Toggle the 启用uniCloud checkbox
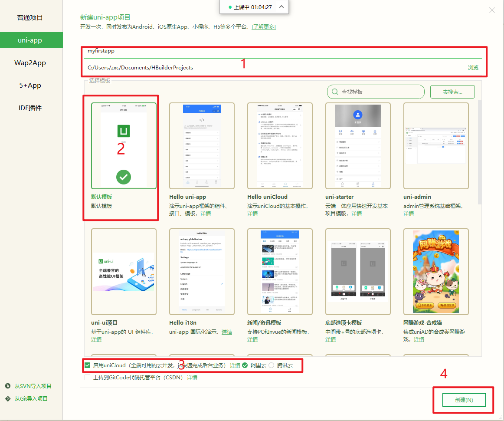504x421 pixels. point(88,365)
